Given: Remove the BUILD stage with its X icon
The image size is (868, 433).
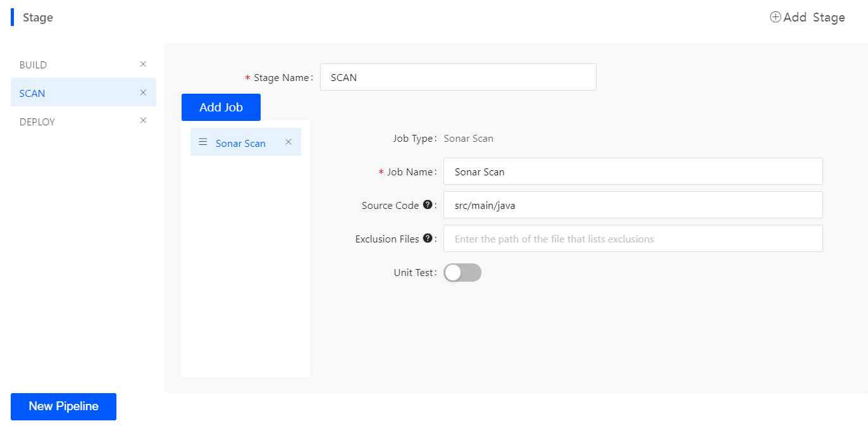Looking at the screenshot, I should (143, 64).
